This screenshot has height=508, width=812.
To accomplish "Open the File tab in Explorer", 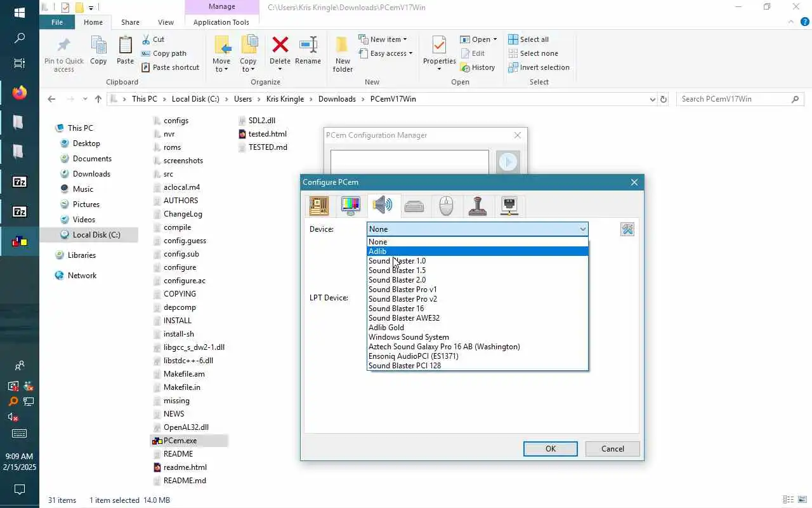I will 56,22.
